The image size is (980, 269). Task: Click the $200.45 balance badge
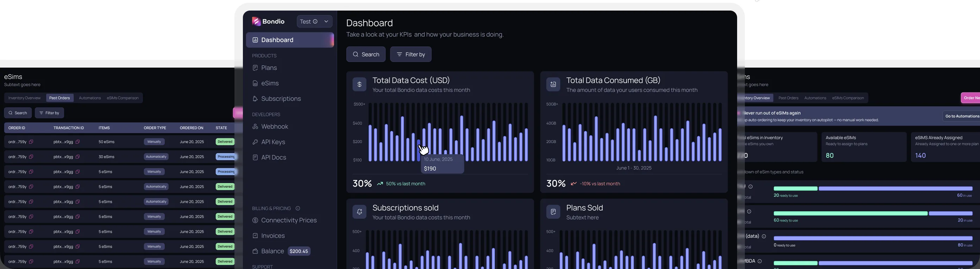pos(299,251)
